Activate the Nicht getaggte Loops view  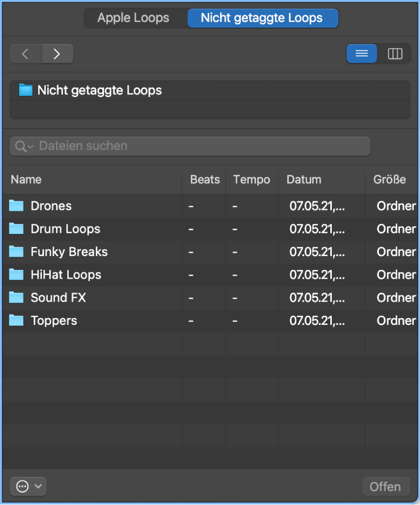pyautogui.click(x=263, y=18)
